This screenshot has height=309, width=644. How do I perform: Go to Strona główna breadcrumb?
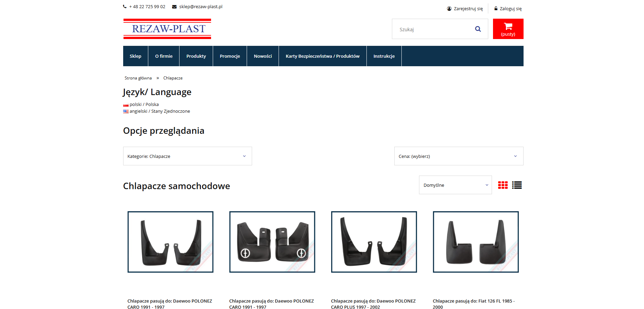[138, 78]
